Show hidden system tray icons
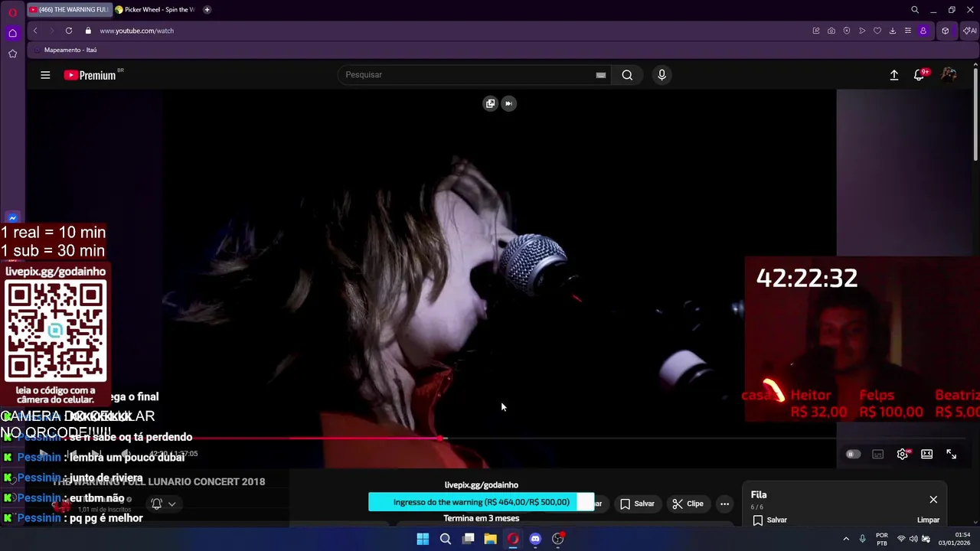The width and height of the screenshot is (980, 551). coord(846,539)
